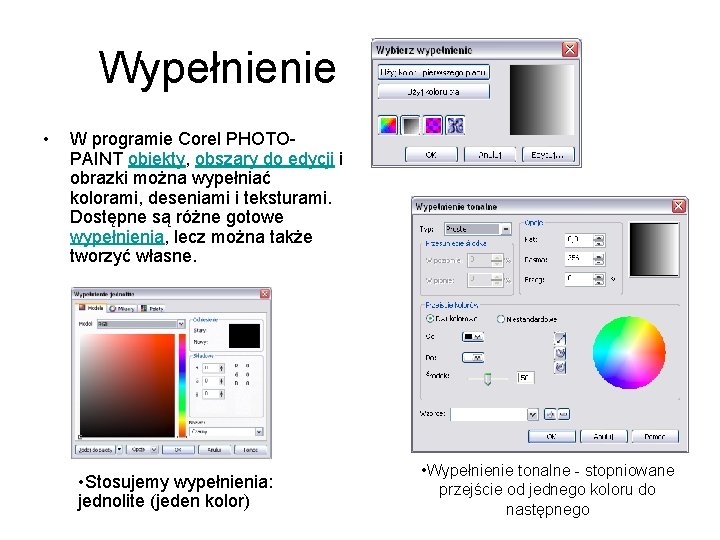Click Pomoc in Wypełnienie jednolite dialog

250,450
